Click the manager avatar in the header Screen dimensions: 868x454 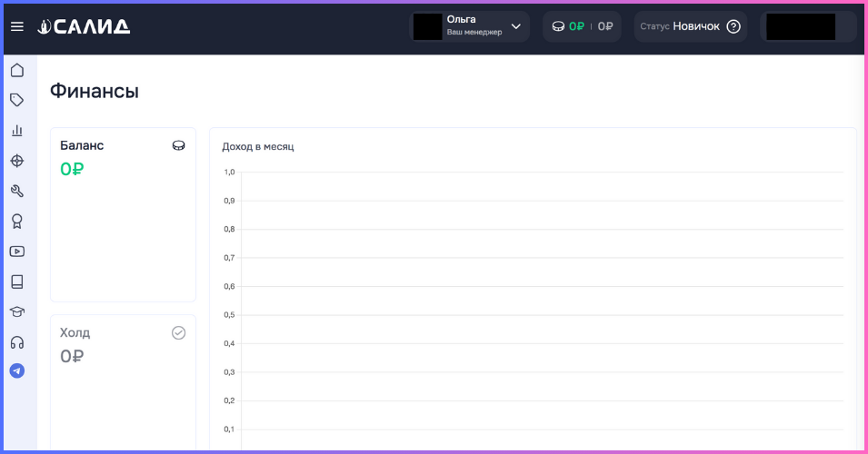(427, 26)
